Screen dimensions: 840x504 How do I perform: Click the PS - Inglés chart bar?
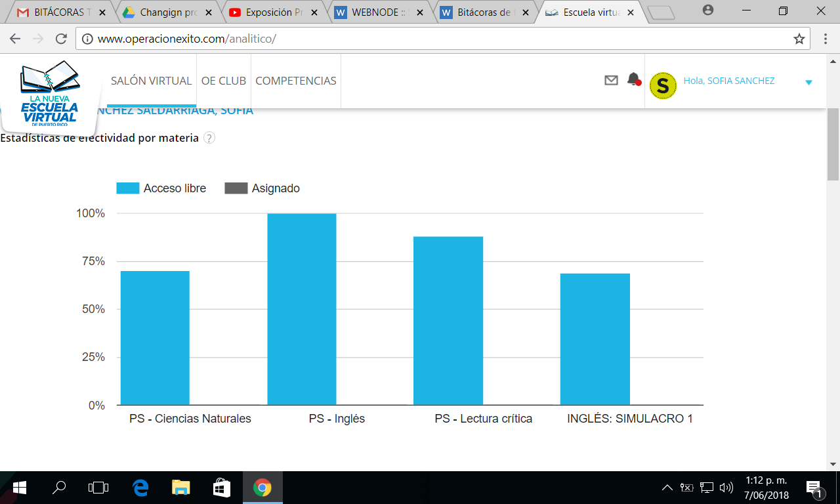[x=301, y=308]
